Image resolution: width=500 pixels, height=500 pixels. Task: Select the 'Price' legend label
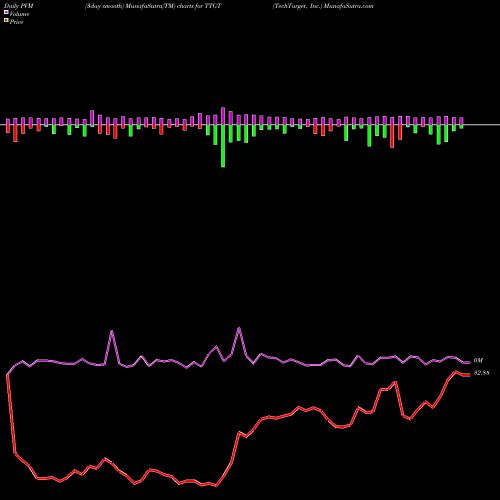point(16,22)
